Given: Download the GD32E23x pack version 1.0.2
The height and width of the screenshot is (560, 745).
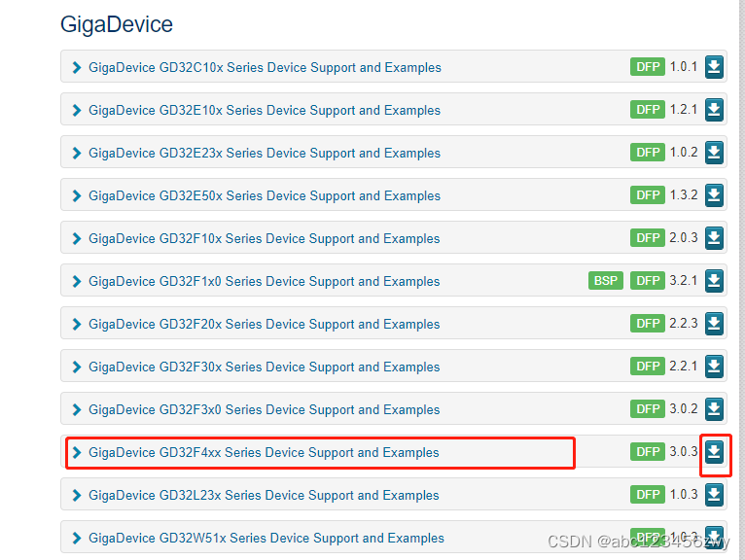Looking at the screenshot, I should (714, 153).
